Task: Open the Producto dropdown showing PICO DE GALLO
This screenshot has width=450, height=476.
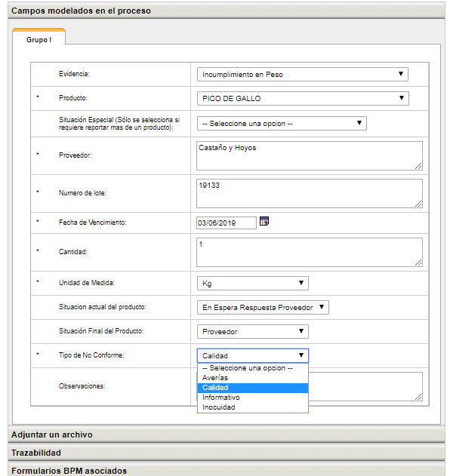Action: (303, 98)
